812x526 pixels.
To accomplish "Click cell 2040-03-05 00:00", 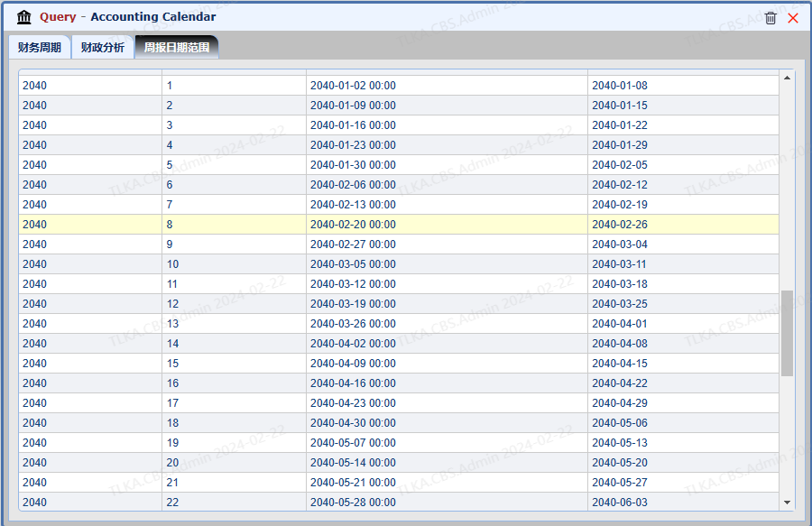I will pos(447,264).
